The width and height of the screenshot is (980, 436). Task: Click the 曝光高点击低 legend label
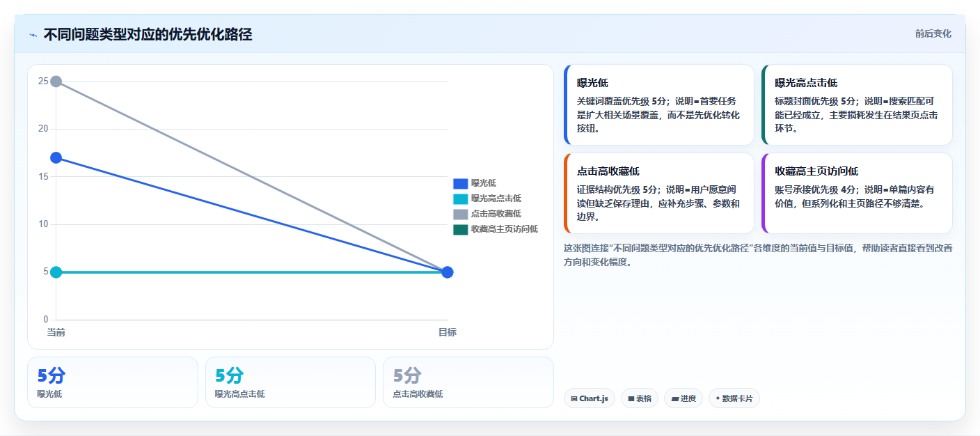[x=496, y=198]
